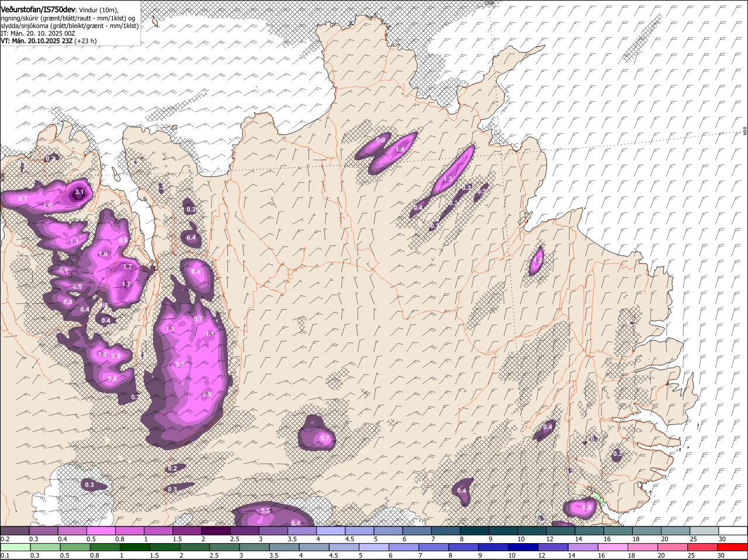Click the medium blue 7 swatch in lower legend
This screenshot has height=560, width=748.
pyautogui.click(x=434, y=547)
